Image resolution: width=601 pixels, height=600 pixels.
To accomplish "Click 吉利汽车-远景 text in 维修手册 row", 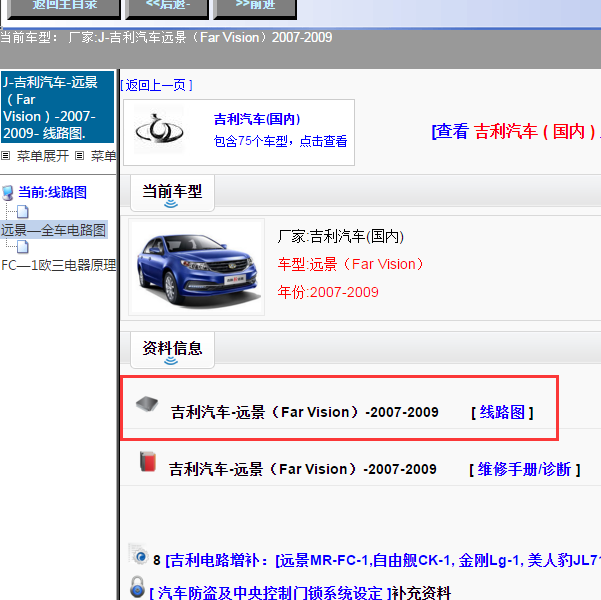I will click(303, 469).
